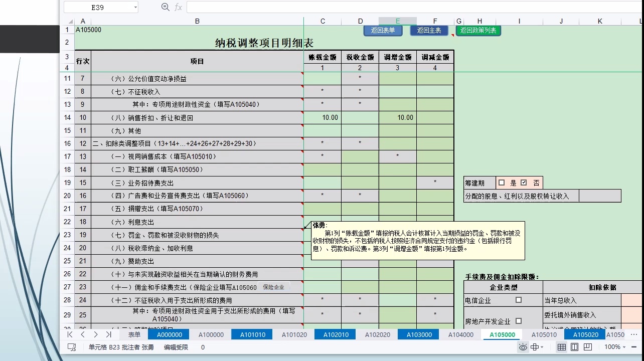The height and width of the screenshot is (361, 644).
Task: Click the 调减金额 column header cell
Action: [435, 57]
